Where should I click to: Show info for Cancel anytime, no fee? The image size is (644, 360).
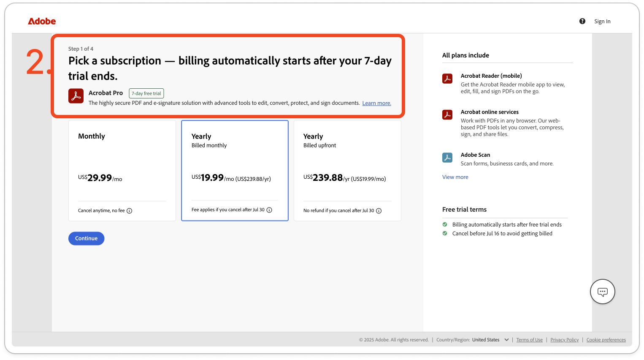(x=130, y=211)
